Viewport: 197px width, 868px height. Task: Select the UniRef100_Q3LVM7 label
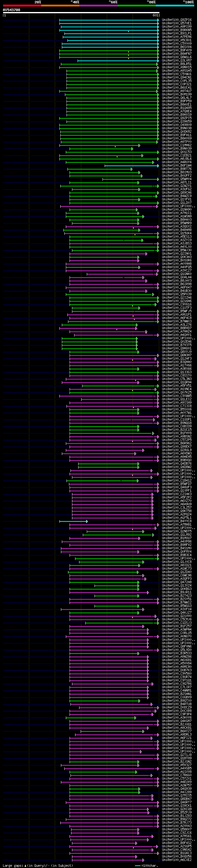pyautogui.click(x=176, y=60)
